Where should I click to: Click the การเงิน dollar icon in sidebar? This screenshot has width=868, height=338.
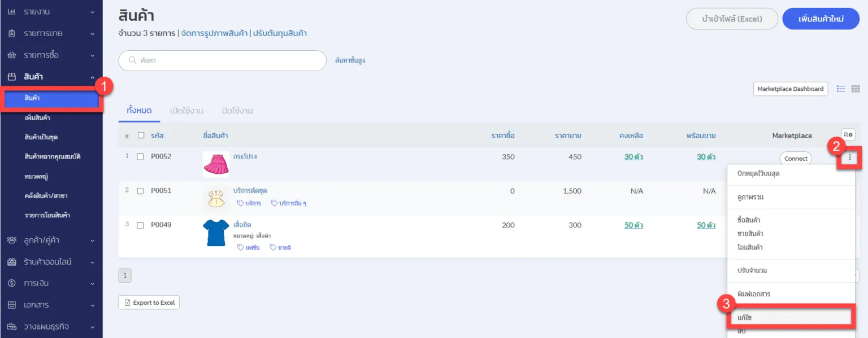point(11,283)
